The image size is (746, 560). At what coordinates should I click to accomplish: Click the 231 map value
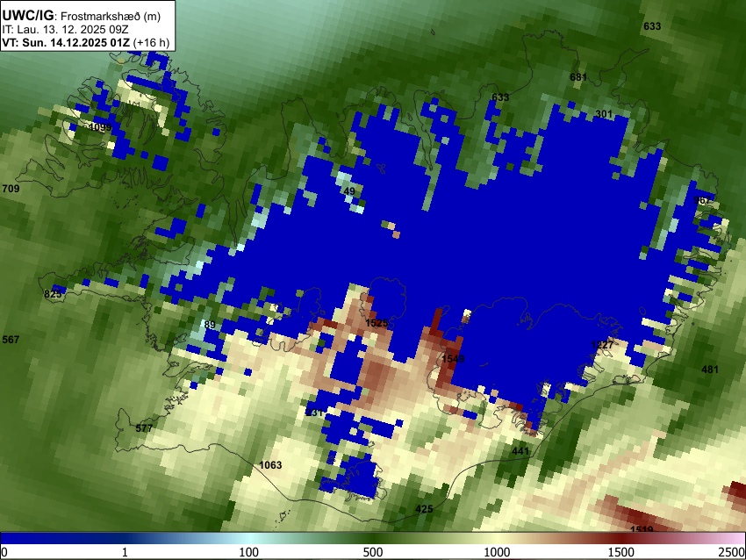pyautogui.click(x=315, y=413)
